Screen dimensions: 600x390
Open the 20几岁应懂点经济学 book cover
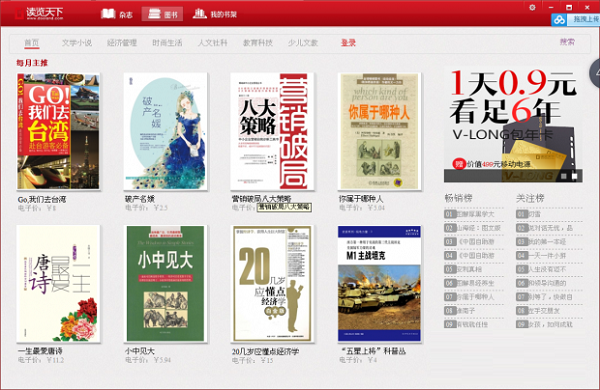tap(272, 284)
